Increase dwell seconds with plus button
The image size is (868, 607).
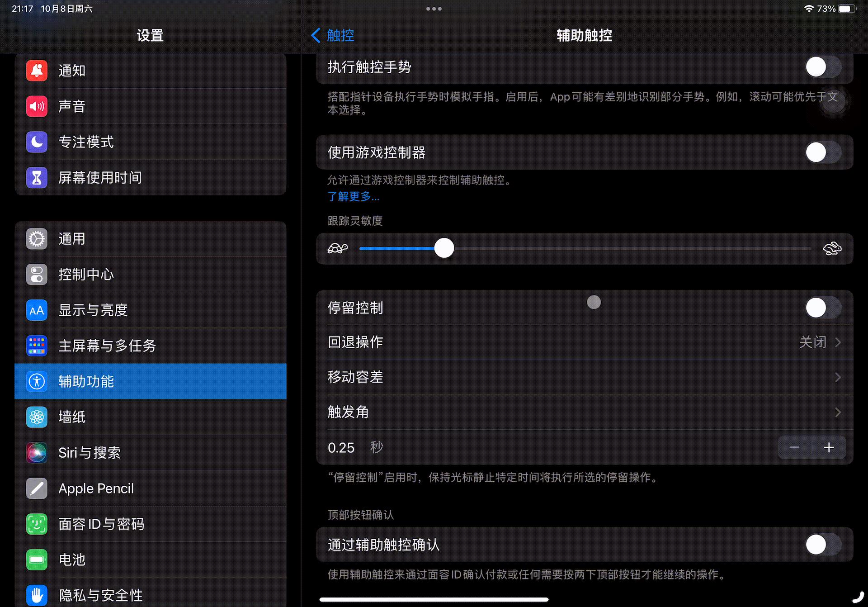coord(829,447)
